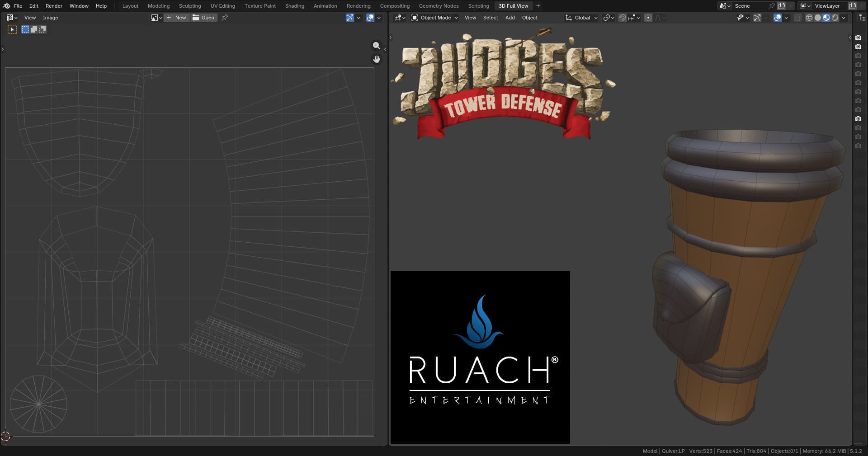This screenshot has width=868, height=456.
Task: Add a new view layer icon
Action: (x=853, y=6)
